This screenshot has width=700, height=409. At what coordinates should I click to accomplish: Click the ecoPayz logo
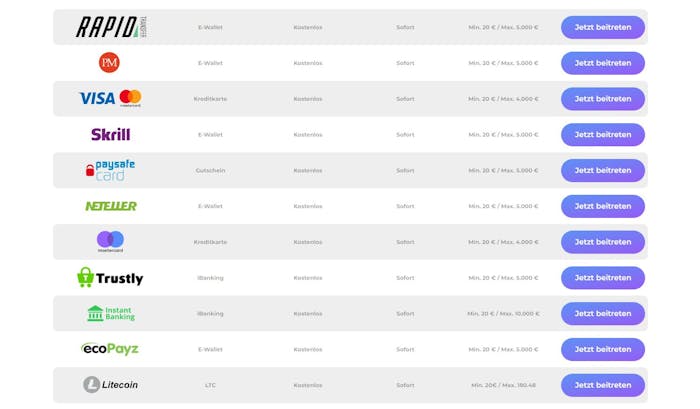[110, 349]
